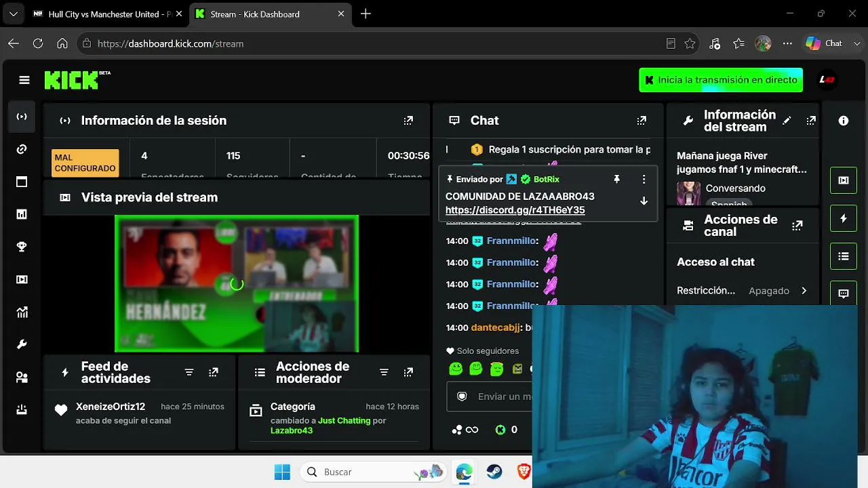Open the Copilot Chat button
Screen dimensions: 868x488
(x=824, y=43)
